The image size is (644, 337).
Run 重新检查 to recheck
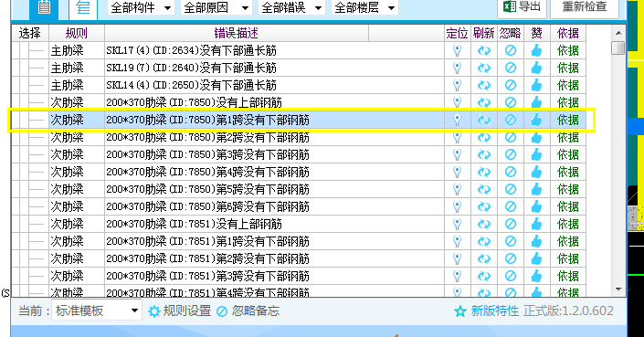(585, 7)
